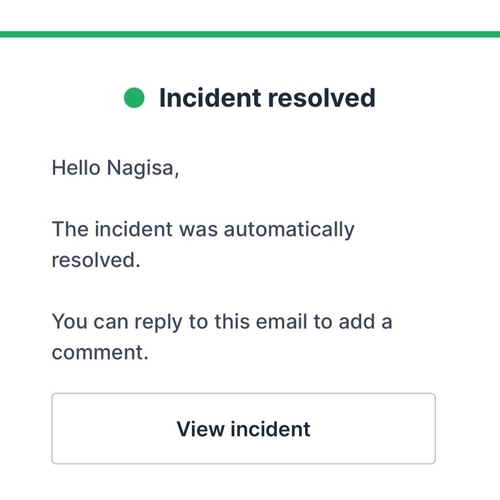Viewport: 500px width, 500px height.
Task: Click The incident was text line
Action: click(135, 229)
